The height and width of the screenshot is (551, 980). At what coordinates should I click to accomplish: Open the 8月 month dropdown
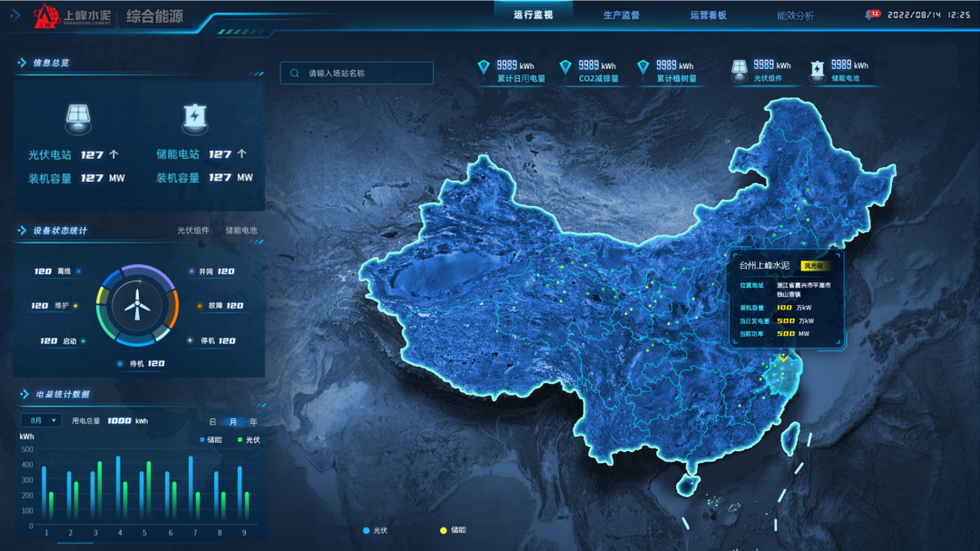(41, 421)
